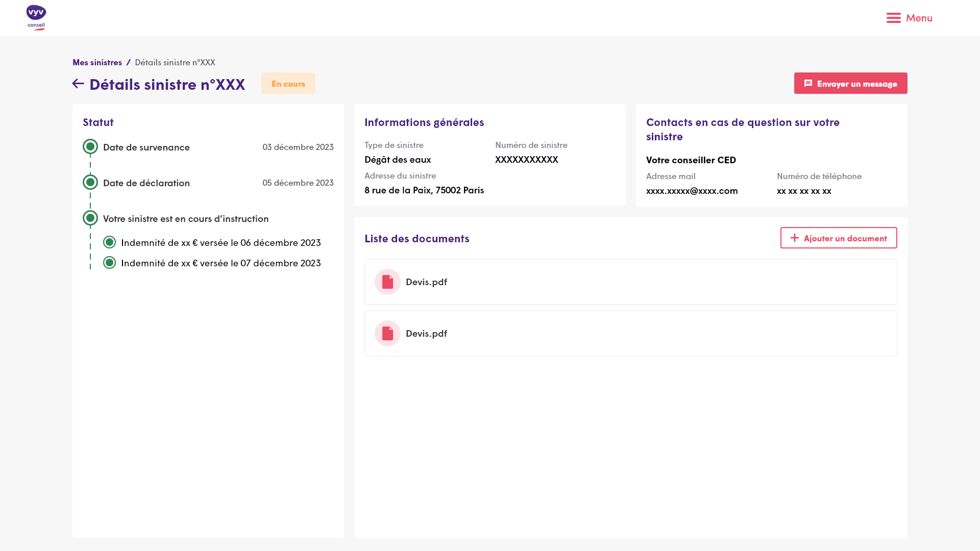
Task: Click the Date de survenance status marker
Action: 90,147
